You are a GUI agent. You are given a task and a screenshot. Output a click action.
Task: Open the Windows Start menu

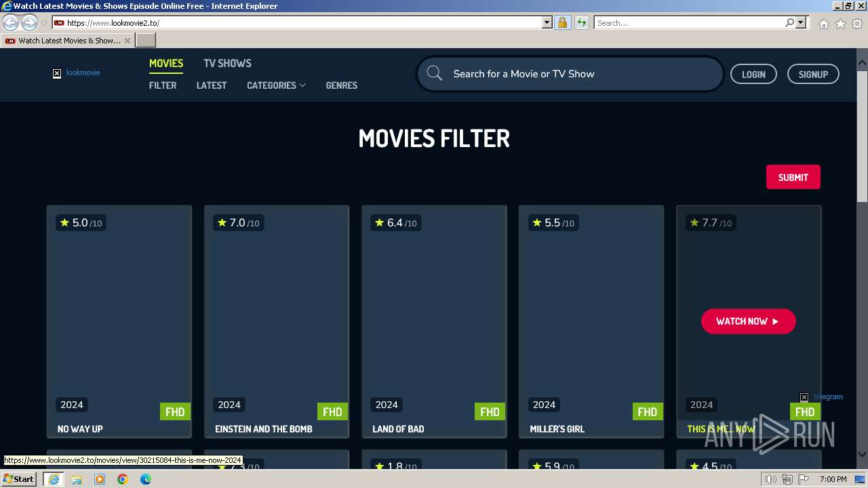tap(19, 479)
